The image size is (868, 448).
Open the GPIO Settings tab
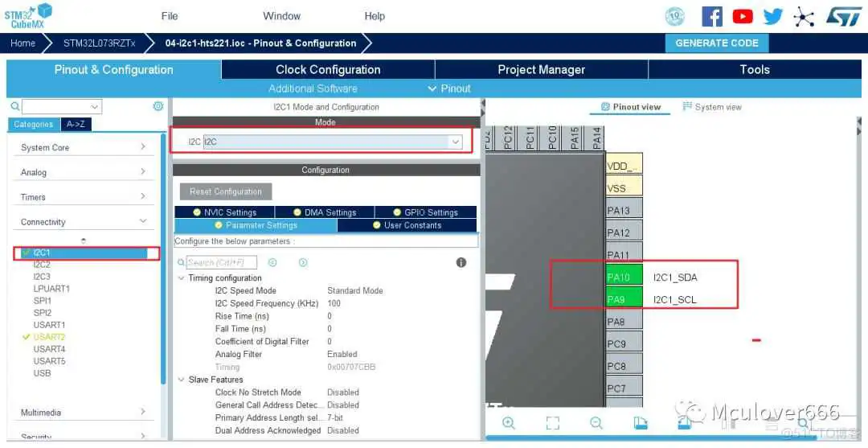point(426,212)
